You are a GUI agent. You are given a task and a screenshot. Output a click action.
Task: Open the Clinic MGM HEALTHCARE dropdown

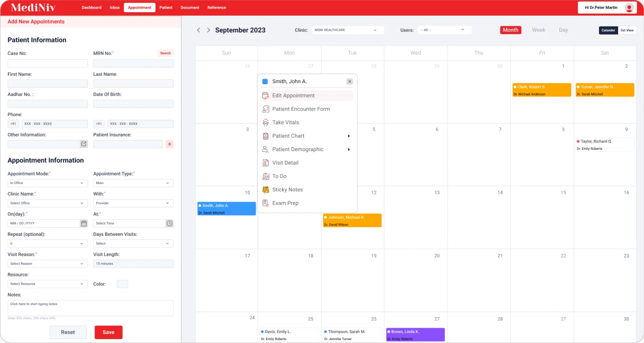pos(348,30)
